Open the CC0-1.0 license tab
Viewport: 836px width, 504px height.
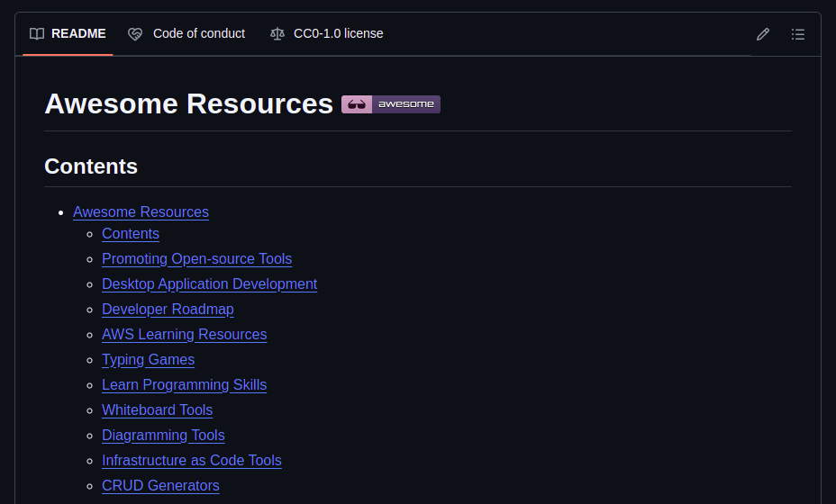point(338,34)
